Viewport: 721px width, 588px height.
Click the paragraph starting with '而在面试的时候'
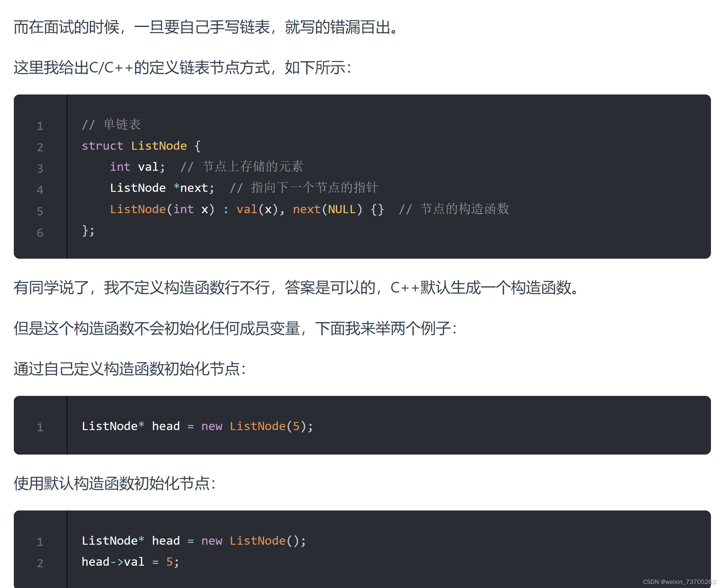(207, 27)
